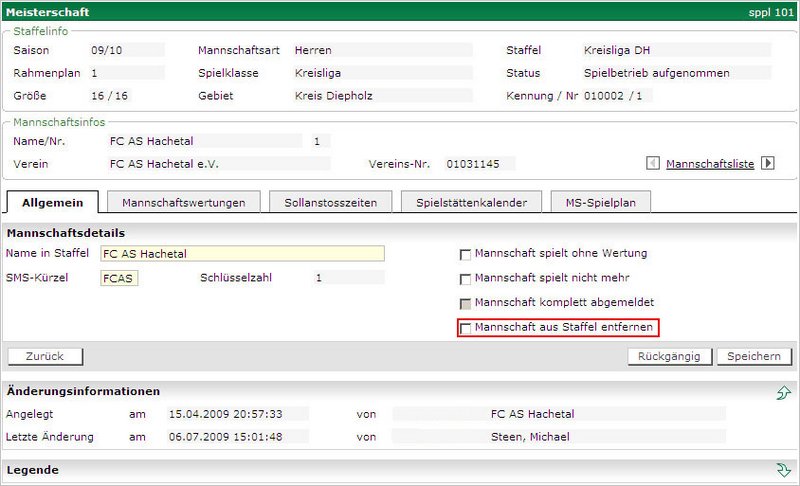The height and width of the screenshot is (486, 800).
Task: Tick Mannschaft aus Staffel entfernen
Action: (465, 328)
